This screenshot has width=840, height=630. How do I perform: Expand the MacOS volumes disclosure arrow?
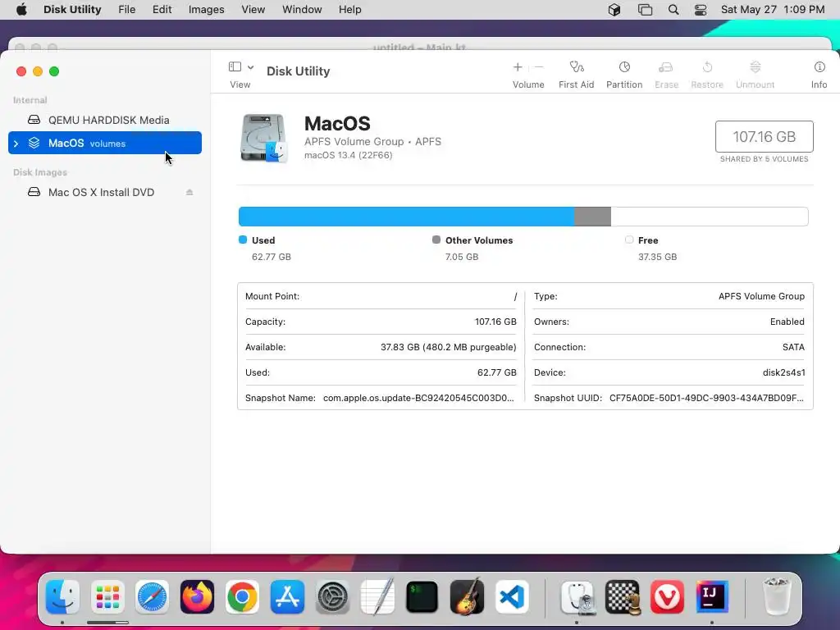pos(16,144)
